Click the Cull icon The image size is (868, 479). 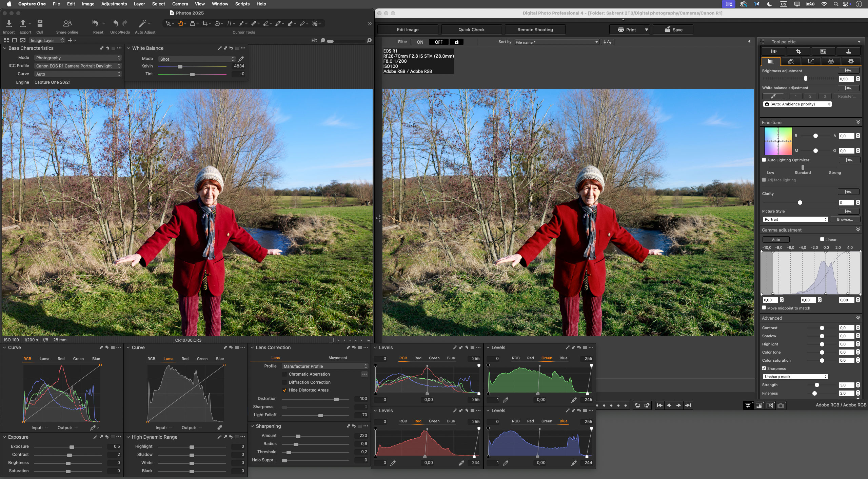40,24
